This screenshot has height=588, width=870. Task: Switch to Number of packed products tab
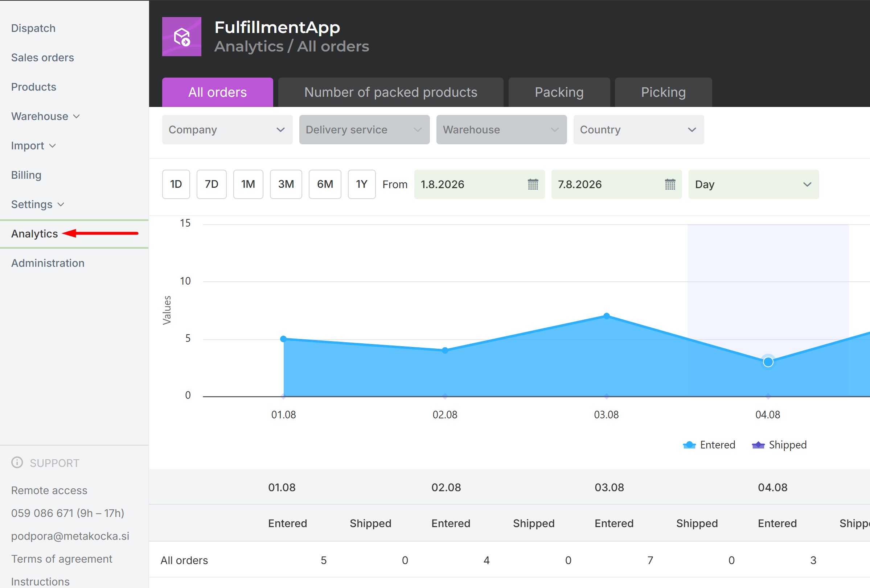pyautogui.click(x=391, y=92)
